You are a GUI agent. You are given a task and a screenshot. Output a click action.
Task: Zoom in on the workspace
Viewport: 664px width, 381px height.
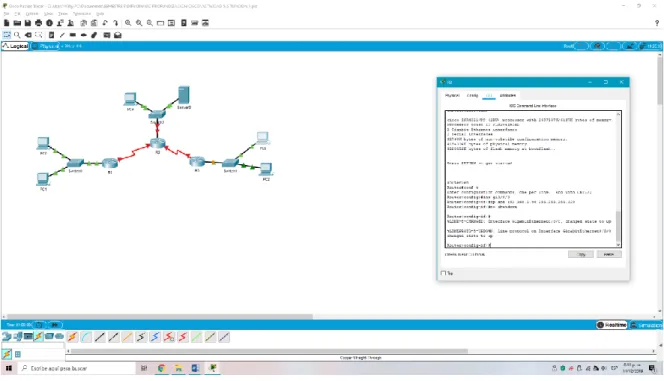[128, 23]
